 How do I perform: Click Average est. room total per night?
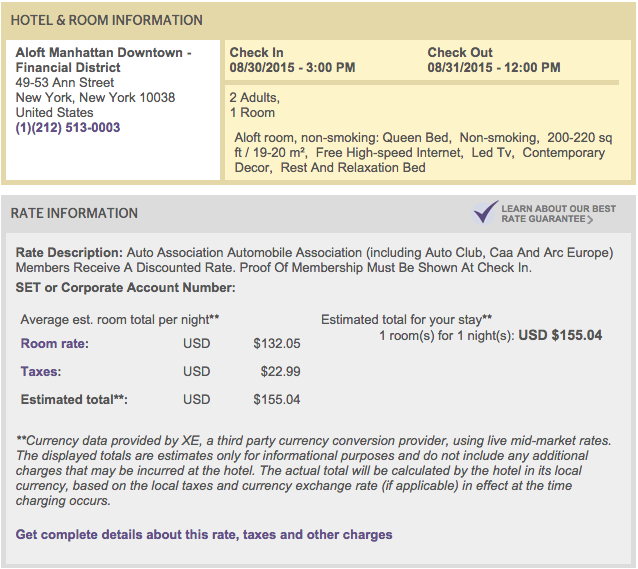click(120, 320)
